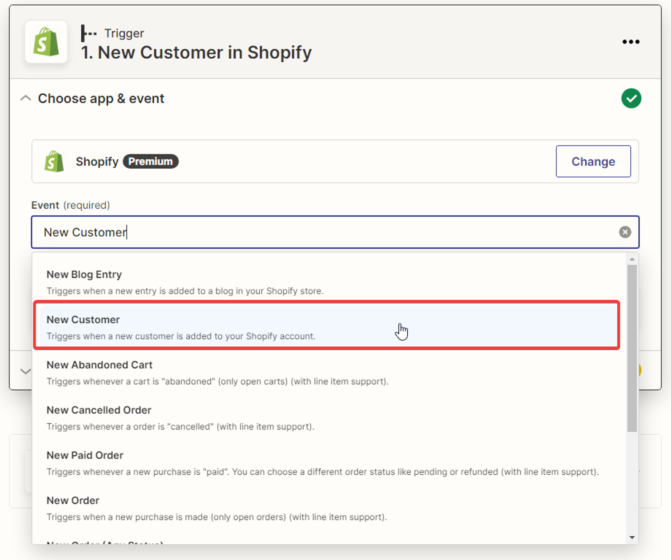The width and height of the screenshot is (671, 560).
Task: Click the Shopify logo in the trigger header
Action: tap(46, 42)
